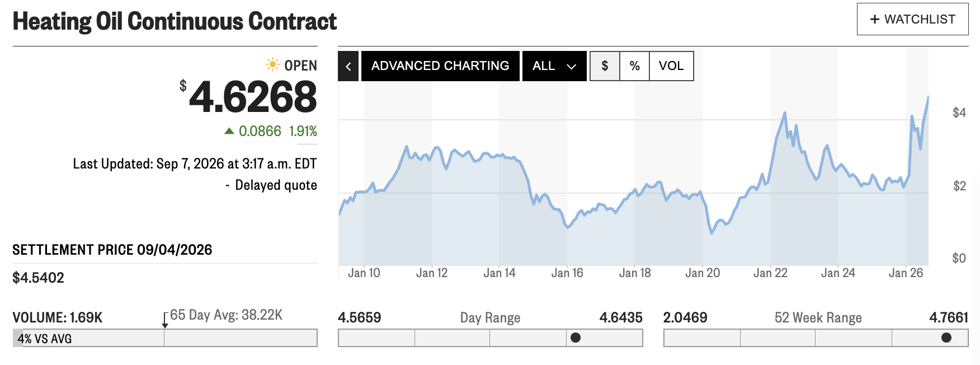Click the Jan 16 label on time axis
The image size is (980, 365).
click(x=567, y=273)
